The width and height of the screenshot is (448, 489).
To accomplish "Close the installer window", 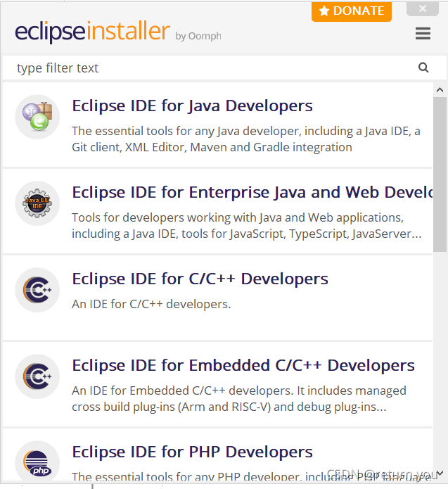I will [x=423, y=8].
